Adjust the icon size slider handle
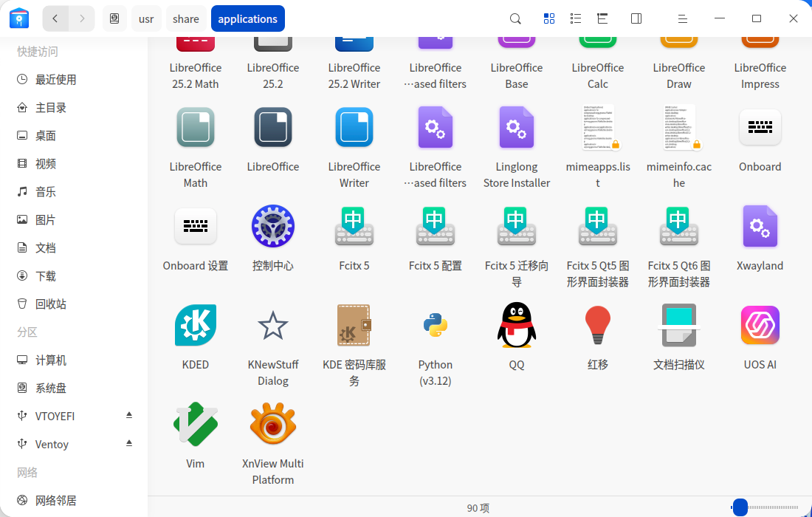The height and width of the screenshot is (517, 812). [740, 507]
